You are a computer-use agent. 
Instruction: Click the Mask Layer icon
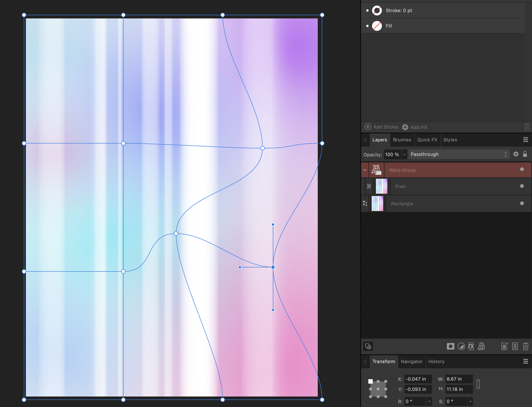coord(450,346)
